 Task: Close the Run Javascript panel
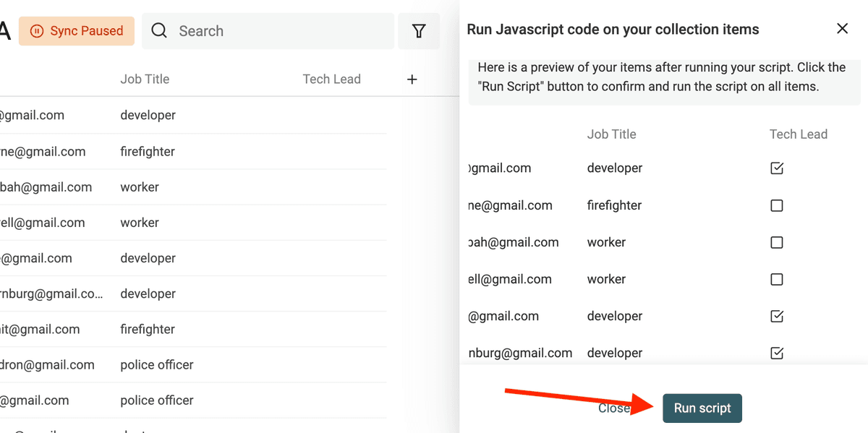click(842, 29)
